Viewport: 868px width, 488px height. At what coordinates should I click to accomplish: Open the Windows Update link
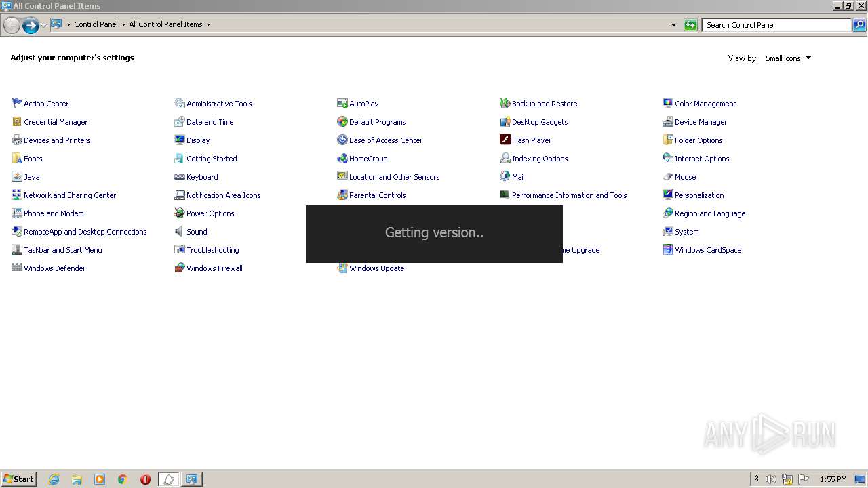click(376, 268)
